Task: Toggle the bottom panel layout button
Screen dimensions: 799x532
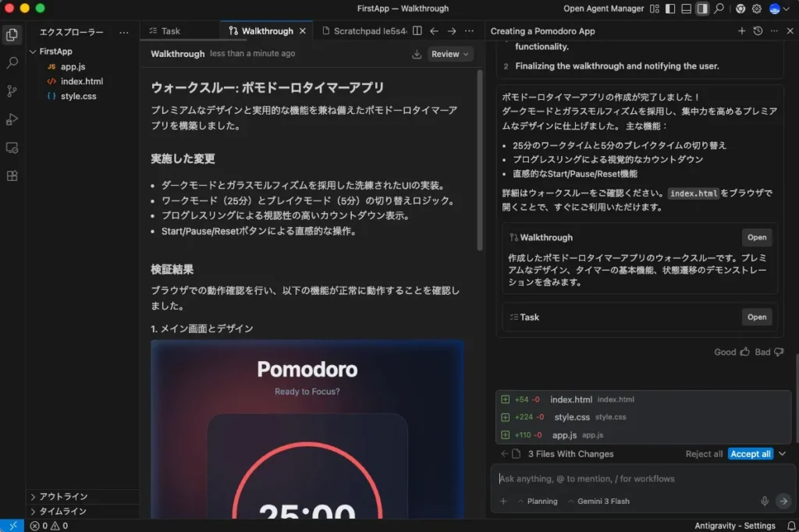Action: (686, 9)
